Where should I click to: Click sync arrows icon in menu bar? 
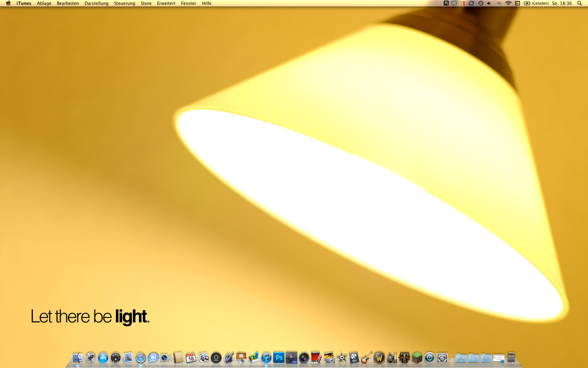pyautogui.click(x=472, y=3)
